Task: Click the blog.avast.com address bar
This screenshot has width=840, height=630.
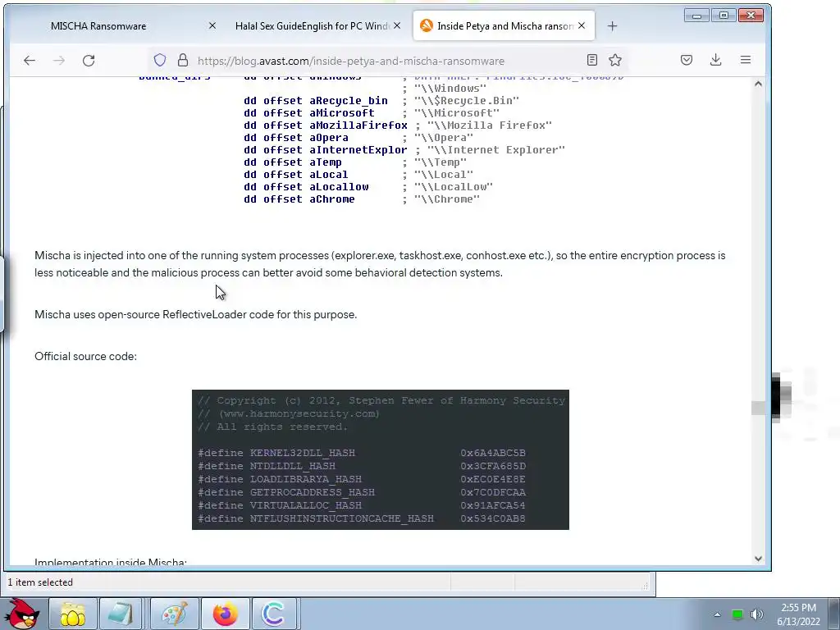Action: (x=351, y=61)
